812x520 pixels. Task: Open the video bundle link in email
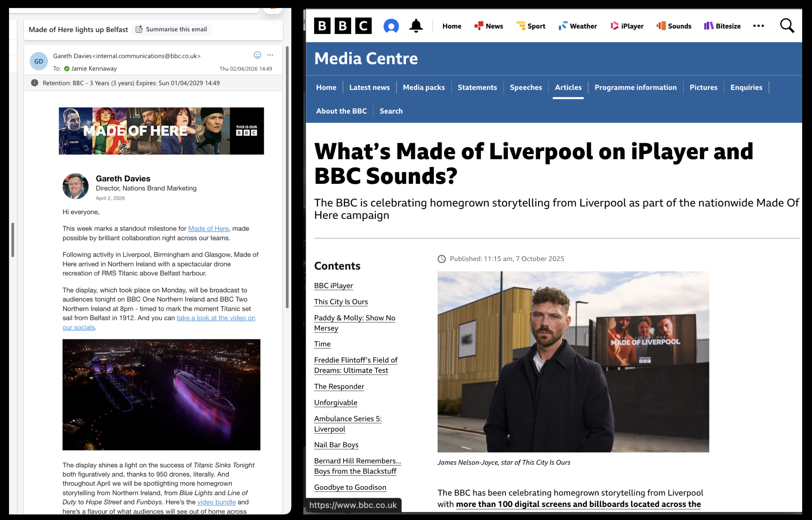click(216, 502)
